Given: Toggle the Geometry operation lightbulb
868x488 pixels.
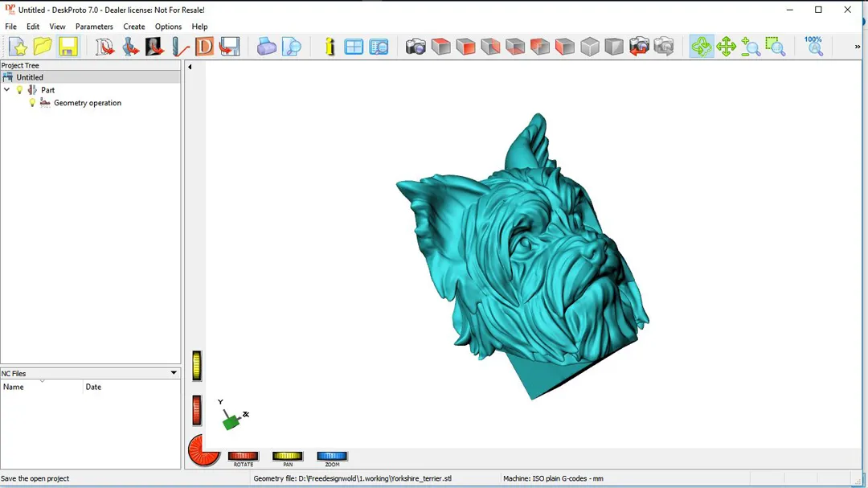Looking at the screenshot, I should click(33, 103).
